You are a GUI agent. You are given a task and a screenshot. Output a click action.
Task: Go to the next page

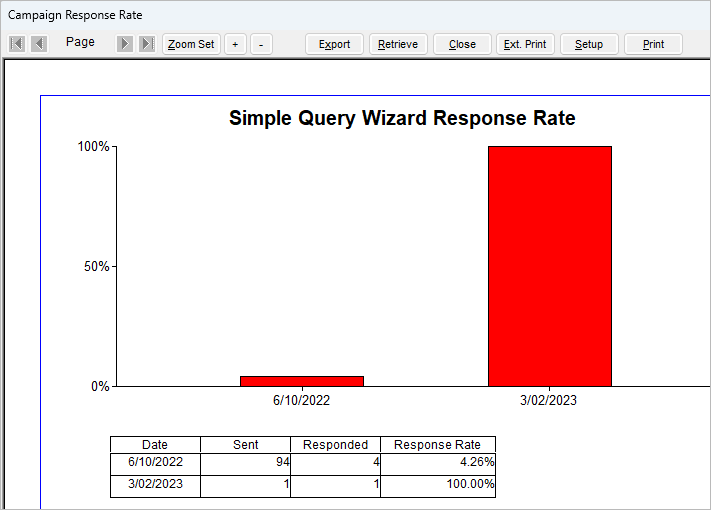(125, 44)
